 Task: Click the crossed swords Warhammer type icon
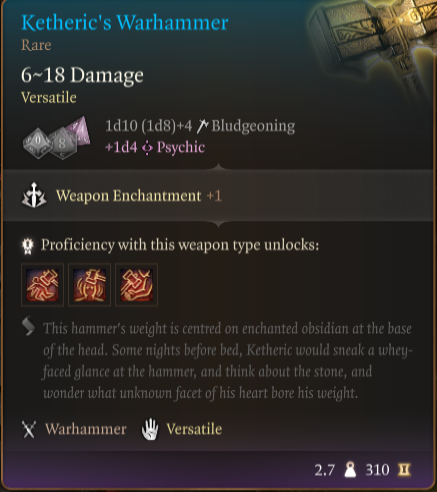coord(29,429)
